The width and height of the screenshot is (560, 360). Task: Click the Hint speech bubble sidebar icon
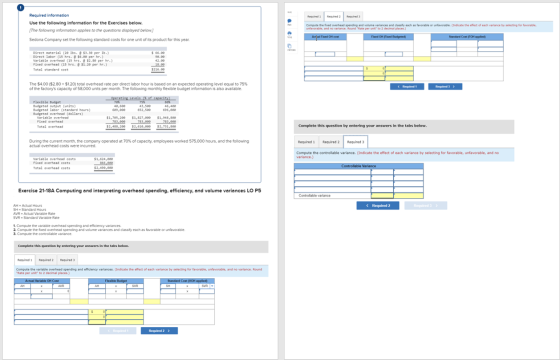[x=290, y=21]
